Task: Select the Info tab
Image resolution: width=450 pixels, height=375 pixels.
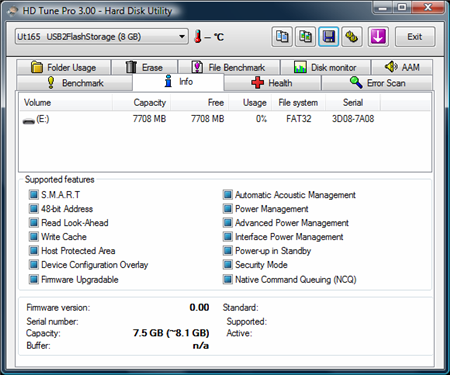Action: tap(178, 82)
